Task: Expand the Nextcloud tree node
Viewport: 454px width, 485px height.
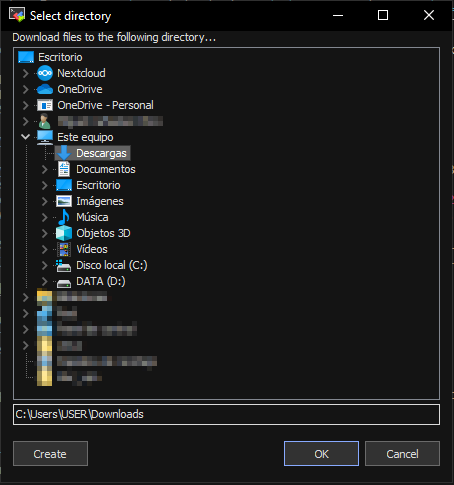Action: pos(25,73)
